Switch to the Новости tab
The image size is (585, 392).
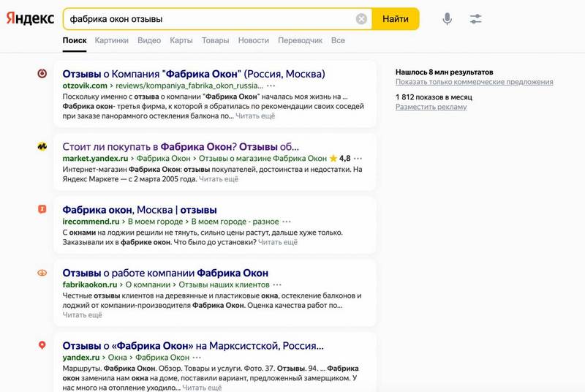(x=253, y=40)
